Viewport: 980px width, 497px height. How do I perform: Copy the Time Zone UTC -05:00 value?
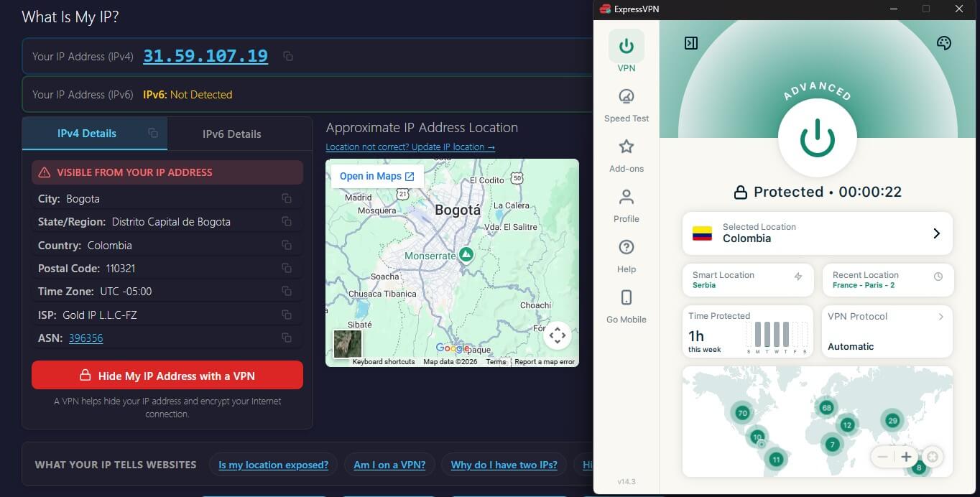click(x=287, y=291)
